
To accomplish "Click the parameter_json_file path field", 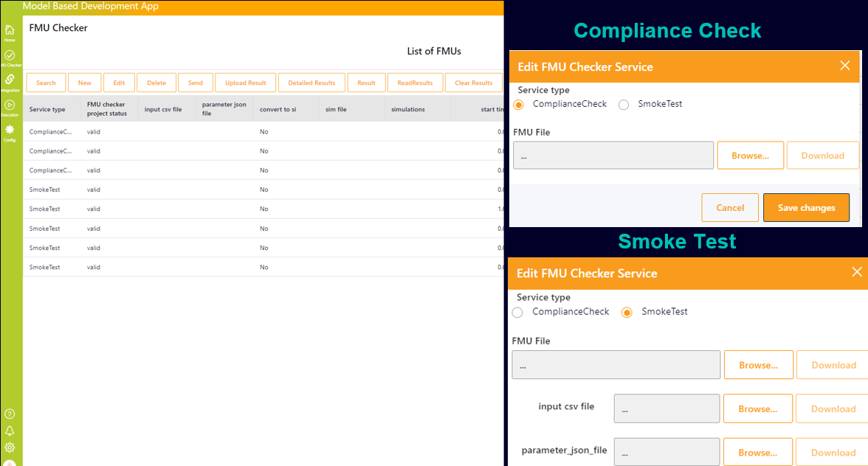I will coord(666,452).
